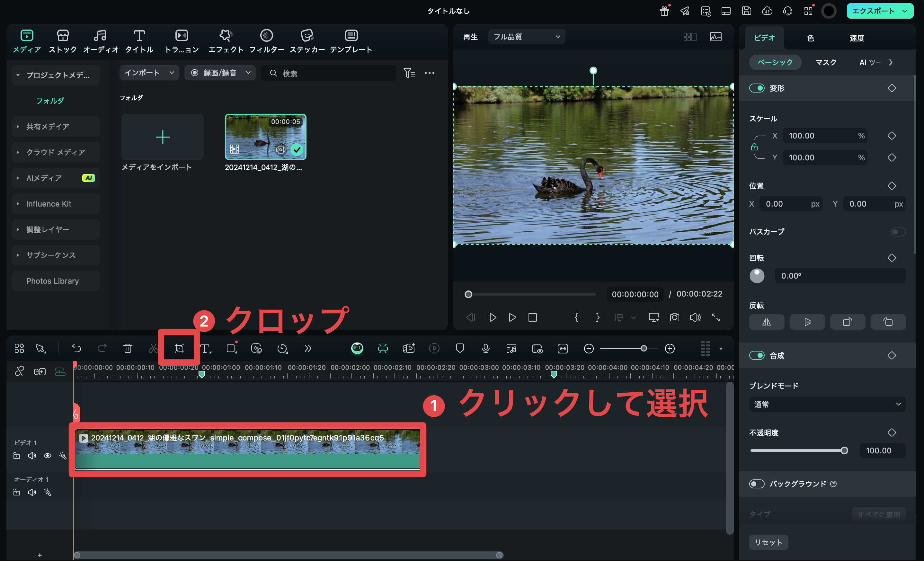Switch to the 速度 tab in properties

[857, 38]
